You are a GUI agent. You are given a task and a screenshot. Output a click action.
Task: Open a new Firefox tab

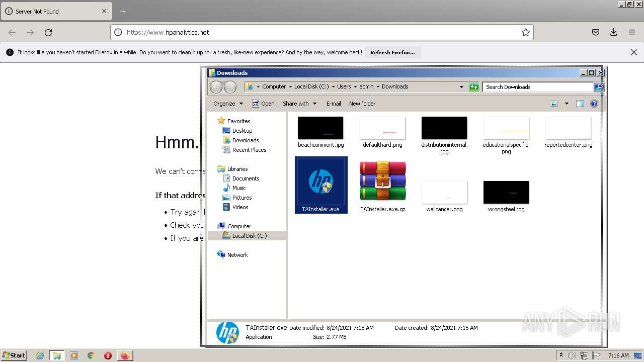pyautogui.click(x=123, y=11)
